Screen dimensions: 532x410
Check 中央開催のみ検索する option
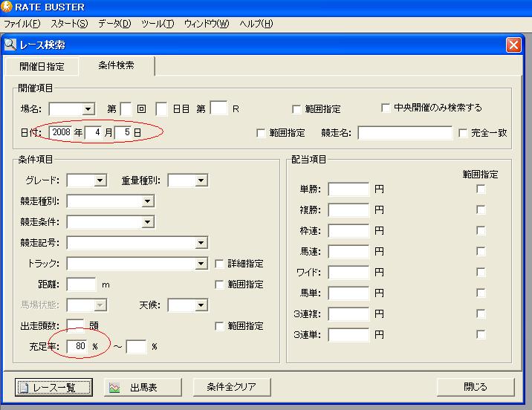coord(385,108)
